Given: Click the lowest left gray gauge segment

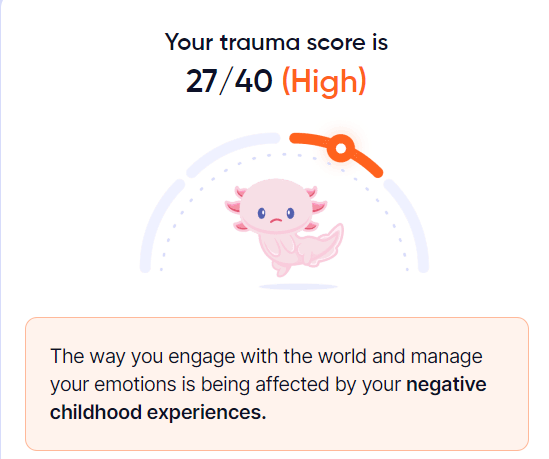Looking at the screenshot, I should (x=160, y=226).
